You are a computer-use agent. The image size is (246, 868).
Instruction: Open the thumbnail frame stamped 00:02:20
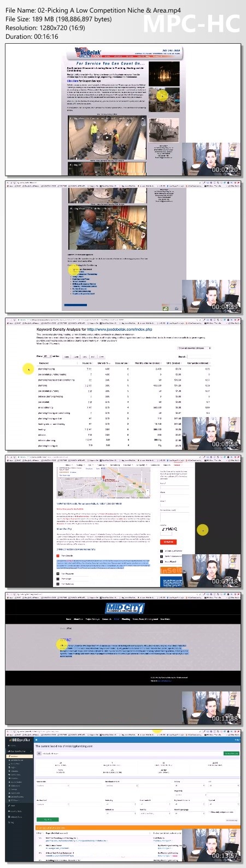[x=123, y=109]
